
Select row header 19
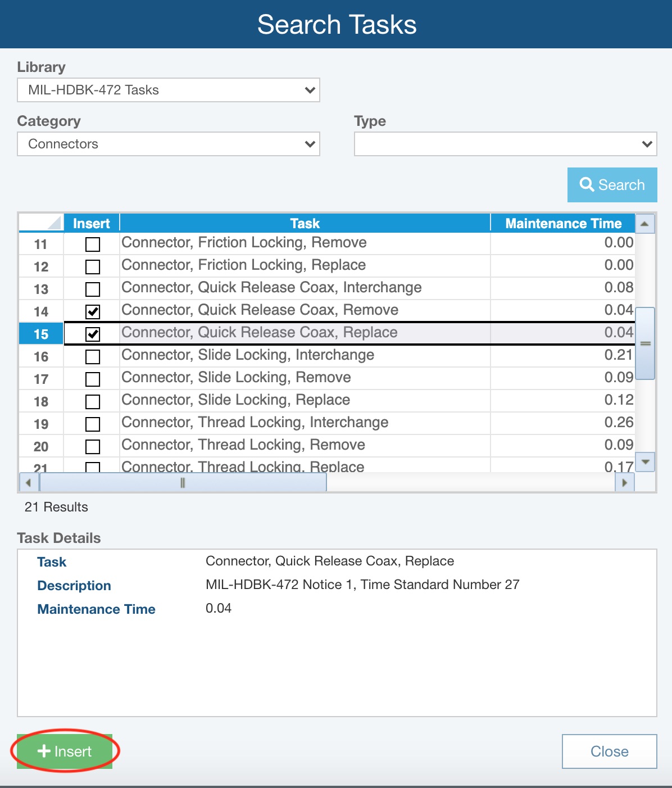click(x=41, y=424)
